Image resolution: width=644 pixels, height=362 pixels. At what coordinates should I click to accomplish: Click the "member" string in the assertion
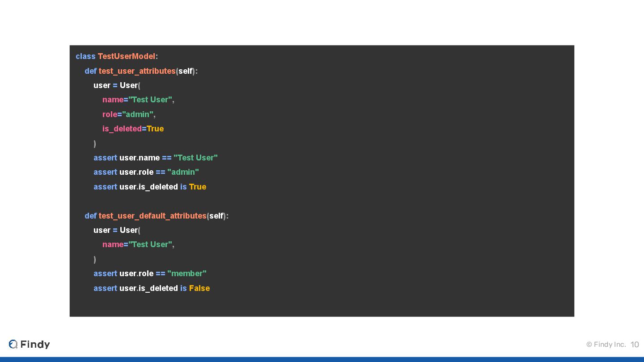point(186,274)
